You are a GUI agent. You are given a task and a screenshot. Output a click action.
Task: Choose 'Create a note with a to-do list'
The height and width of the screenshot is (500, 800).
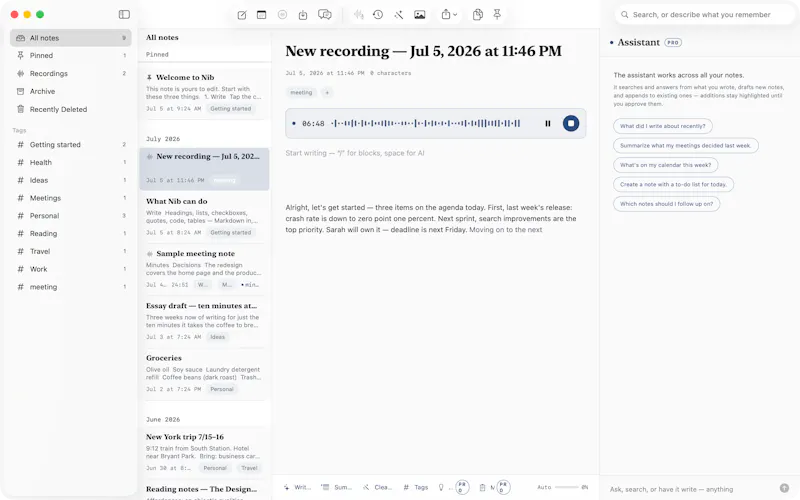673,184
